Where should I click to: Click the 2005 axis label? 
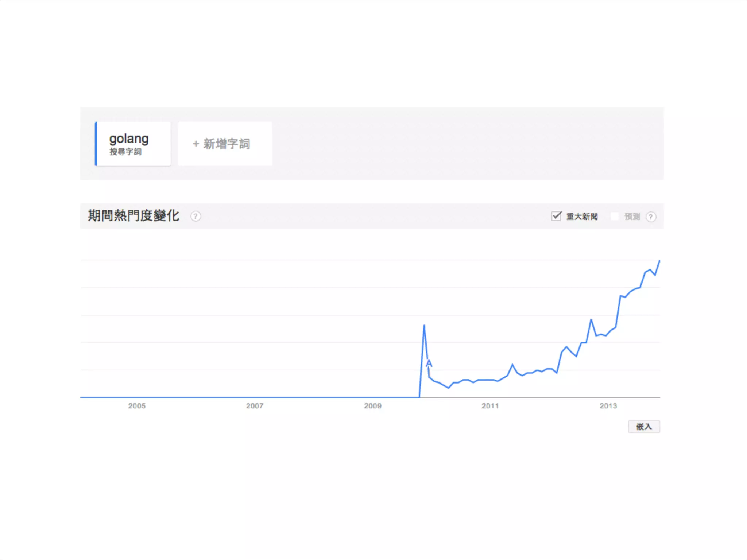137,406
